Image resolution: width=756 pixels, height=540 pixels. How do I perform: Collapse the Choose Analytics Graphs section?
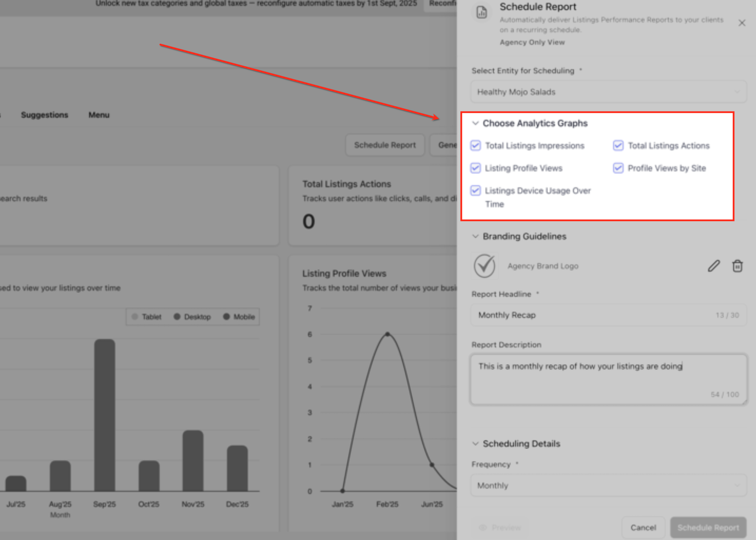tap(475, 123)
